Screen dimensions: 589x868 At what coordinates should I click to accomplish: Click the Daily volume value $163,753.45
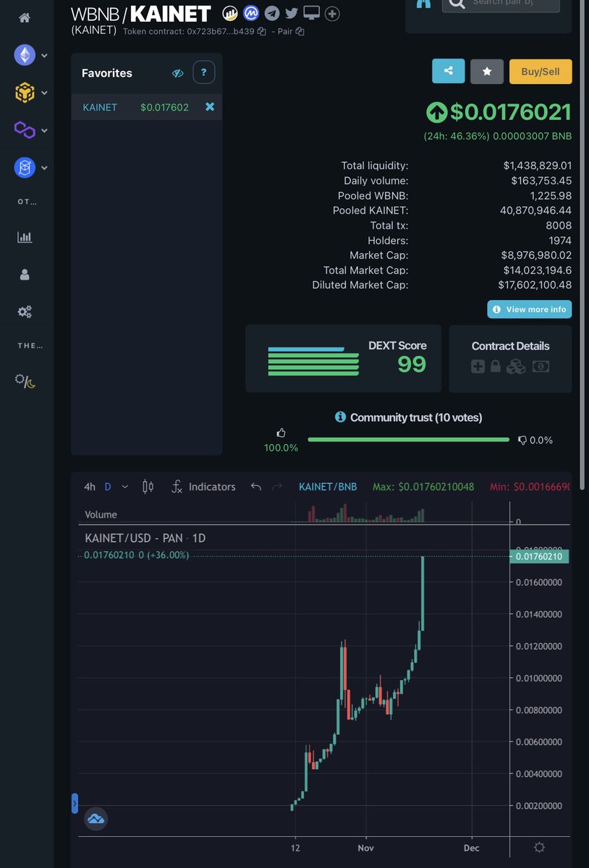pos(541,181)
